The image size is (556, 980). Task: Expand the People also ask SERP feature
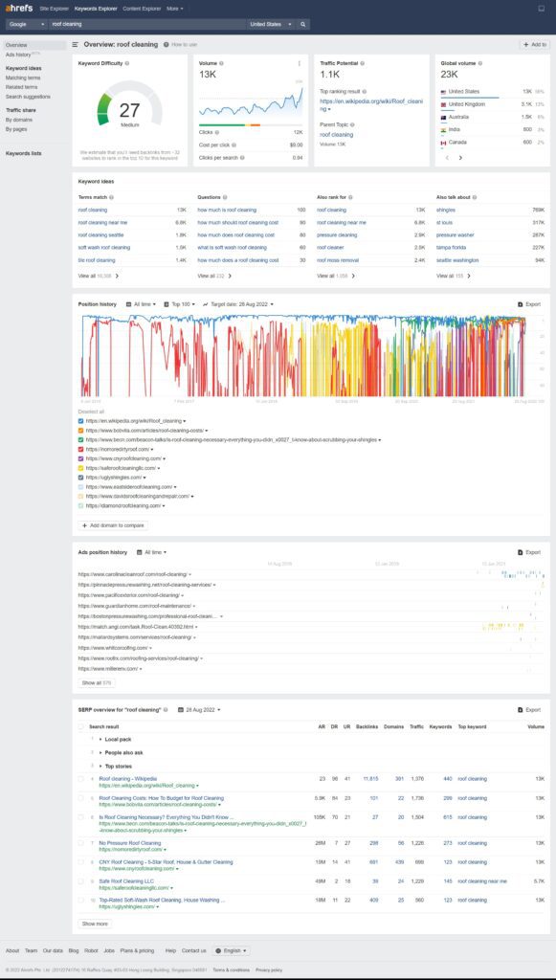[122, 752]
